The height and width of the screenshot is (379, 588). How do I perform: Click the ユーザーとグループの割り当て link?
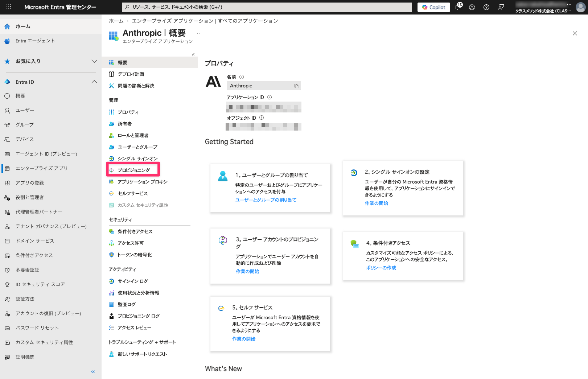pyautogui.click(x=266, y=200)
